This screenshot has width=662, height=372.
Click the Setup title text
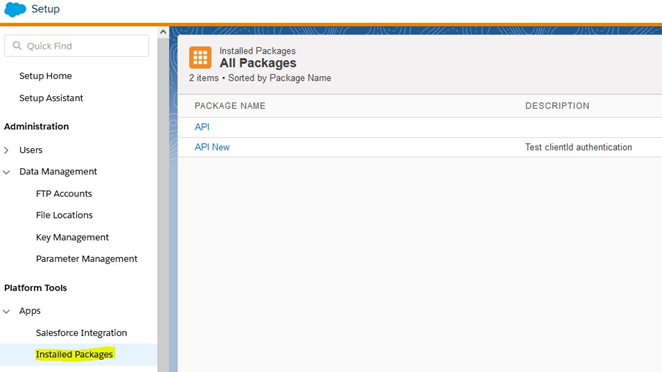tap(46, 9)
